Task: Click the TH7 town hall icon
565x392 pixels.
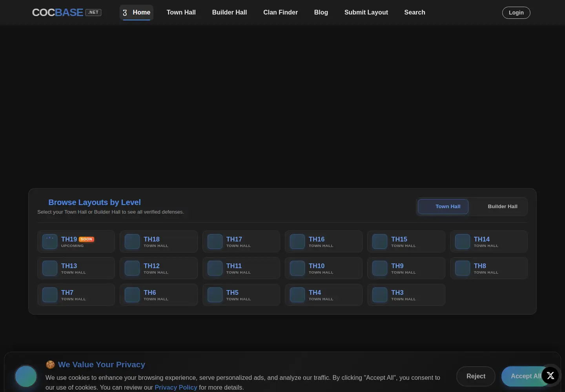Action: coord(50,295)
